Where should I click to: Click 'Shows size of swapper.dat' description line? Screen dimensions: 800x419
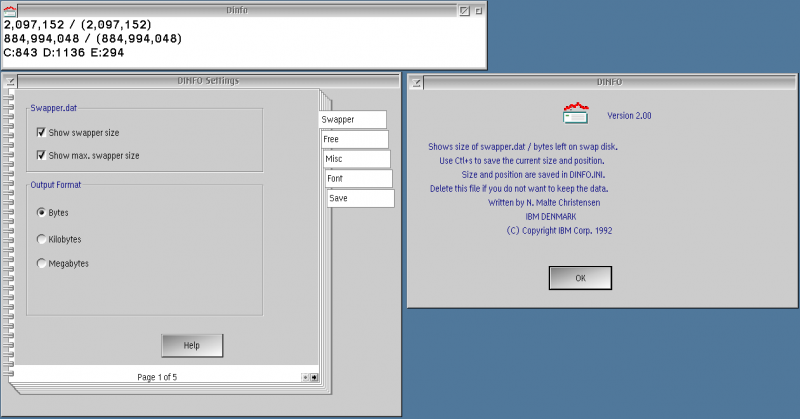tap(523, 146)
